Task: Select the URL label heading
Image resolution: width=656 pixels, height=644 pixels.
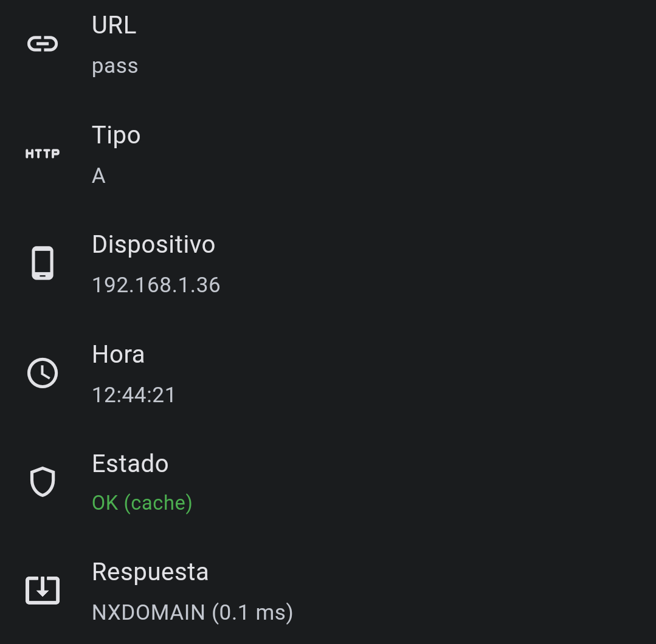Action: point(114,26)
